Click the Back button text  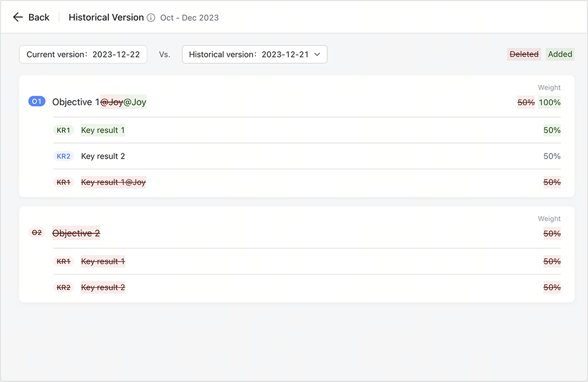coord(39,17)
